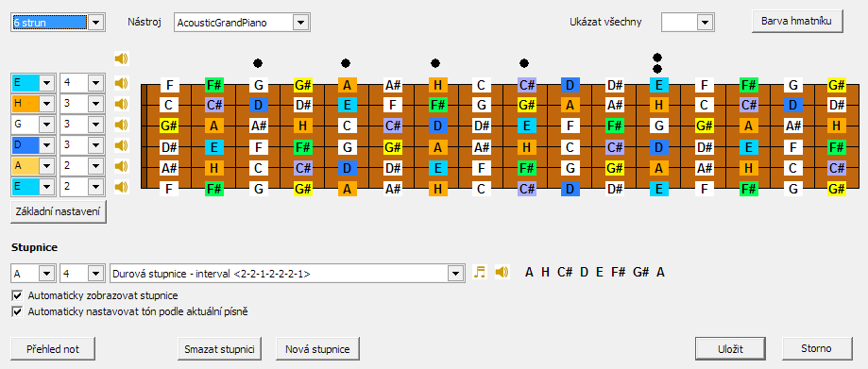Play the H string speaker icon

(x=121, y=104)
